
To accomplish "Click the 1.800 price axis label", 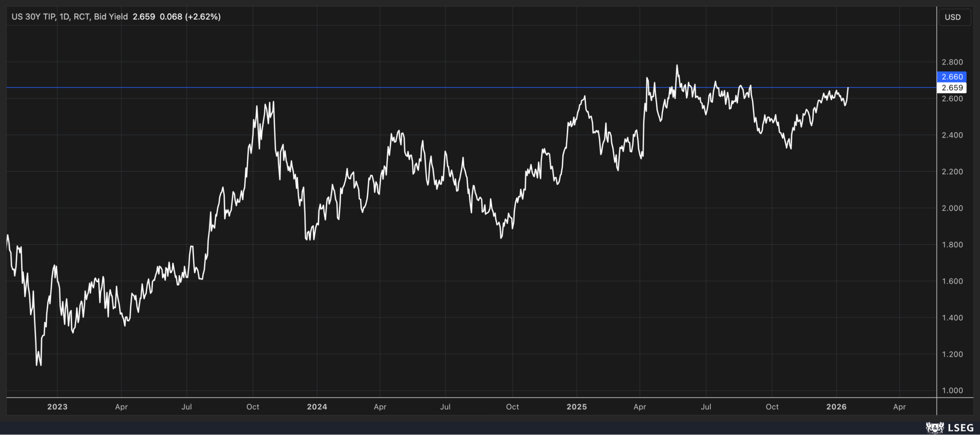I will 952,245.
